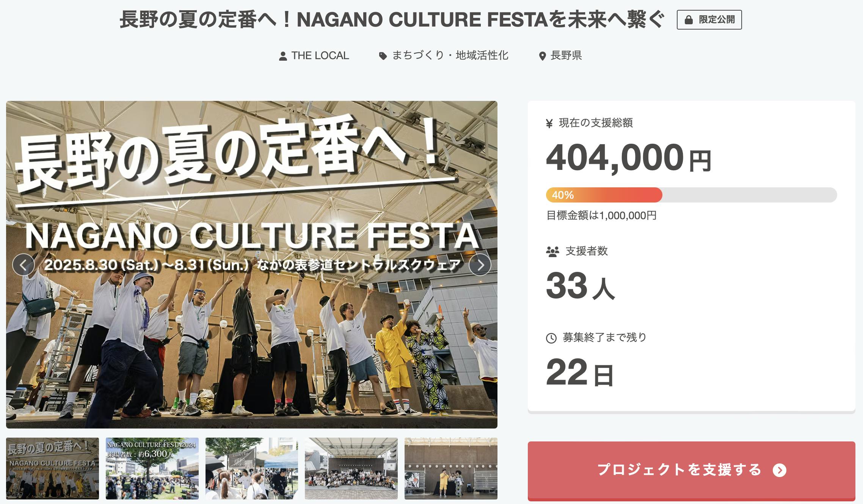Click the 40% funding progress bar
The height and width of the screenshot is (504, 863).
click(x=691, y=195)
